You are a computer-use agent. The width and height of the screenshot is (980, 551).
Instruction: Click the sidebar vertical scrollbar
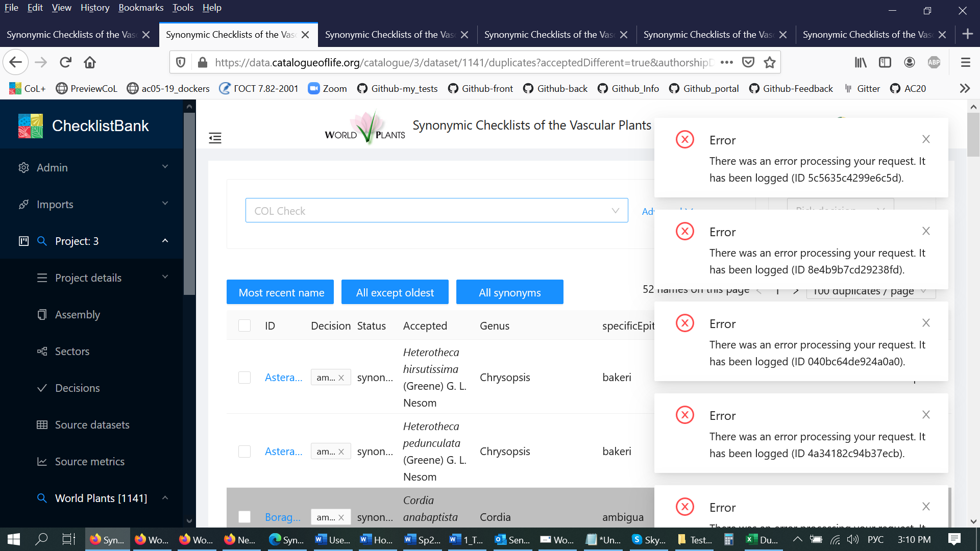189,204
